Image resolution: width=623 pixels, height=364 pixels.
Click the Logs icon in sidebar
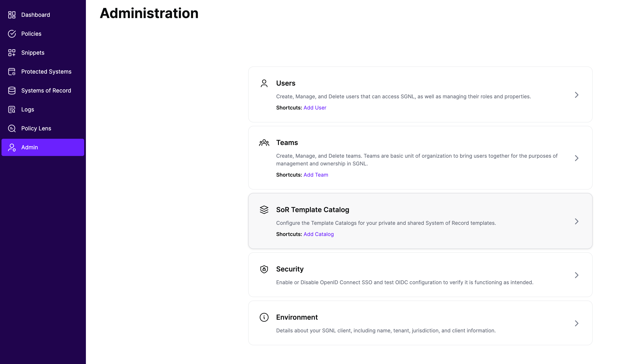(12, 110)
